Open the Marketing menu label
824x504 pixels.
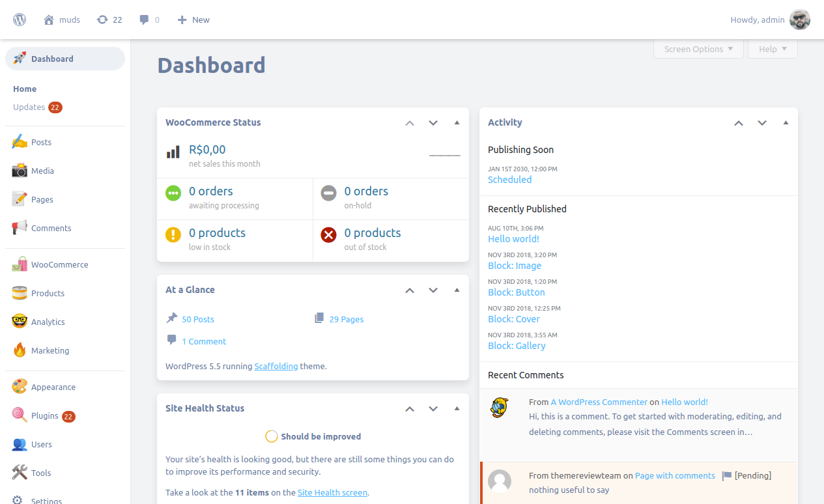50,350
